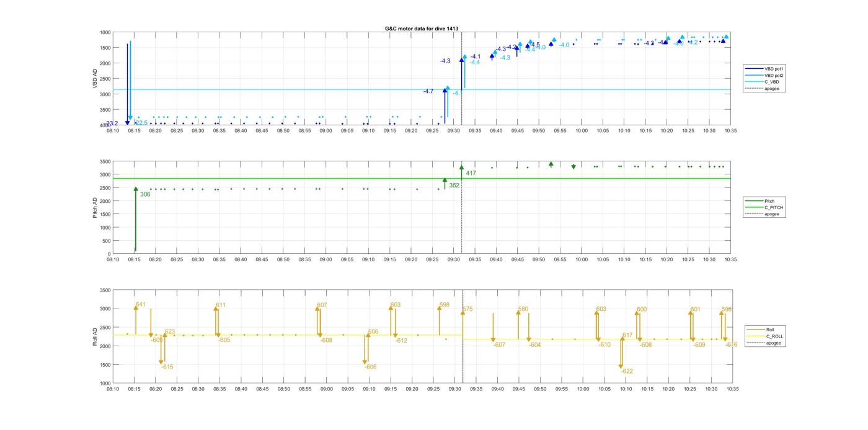This screenshot has height=430, width=868.
Task: Click the '352' pitch value label
Action: coord(454,185)
